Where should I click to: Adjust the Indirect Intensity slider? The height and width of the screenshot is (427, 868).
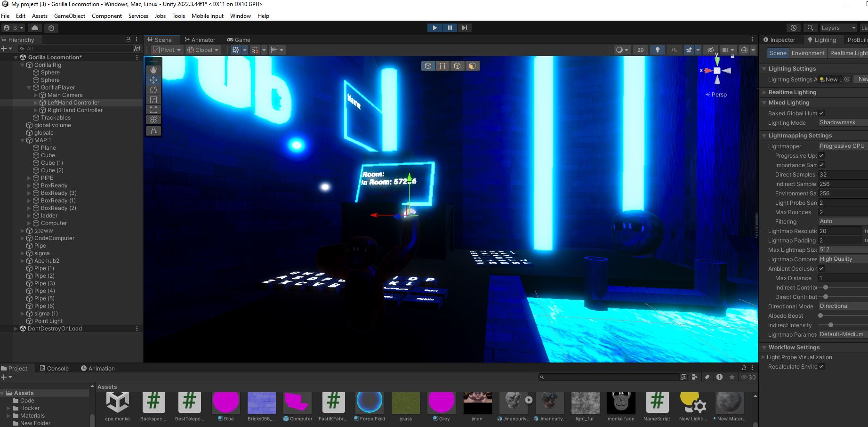click(831, 325)
